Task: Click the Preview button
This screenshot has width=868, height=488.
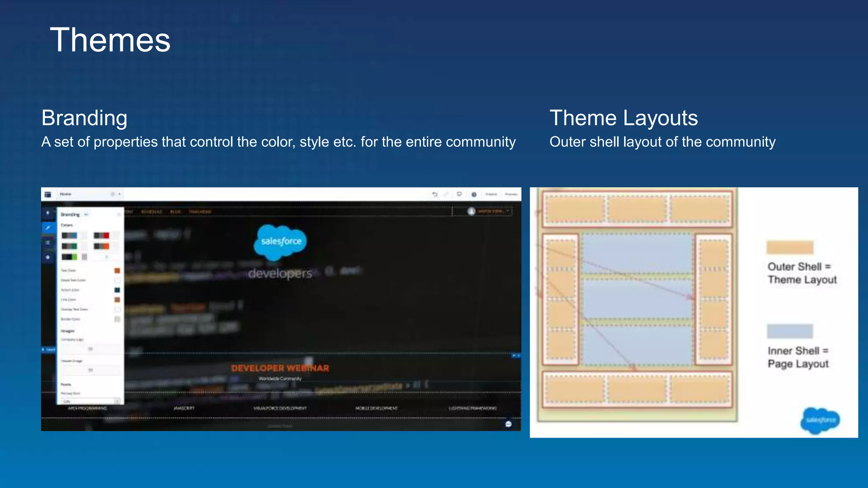Action: click(x=511, y=194)
